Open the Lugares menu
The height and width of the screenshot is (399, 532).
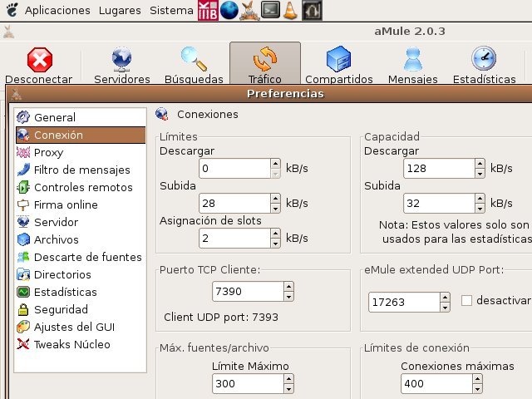click(120, 10)
